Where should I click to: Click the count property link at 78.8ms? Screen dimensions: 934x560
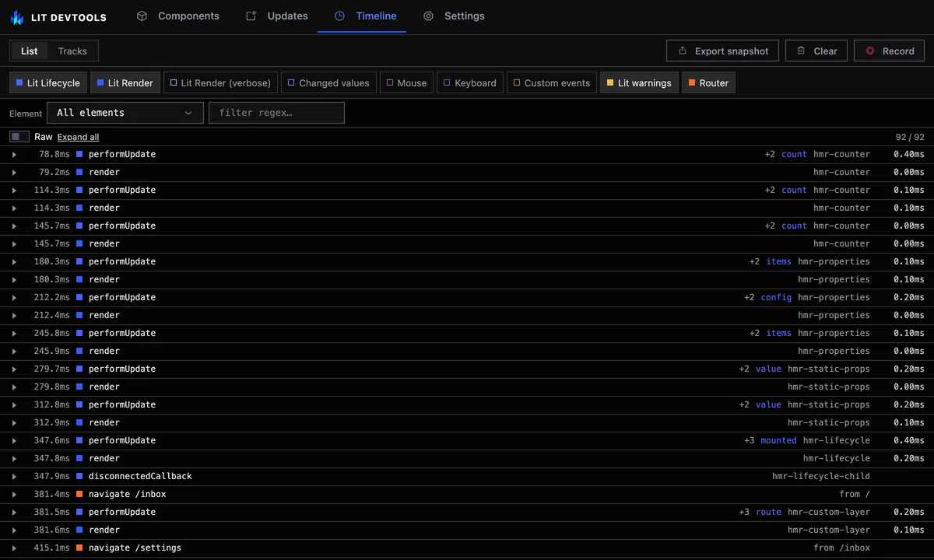point(794,154)
